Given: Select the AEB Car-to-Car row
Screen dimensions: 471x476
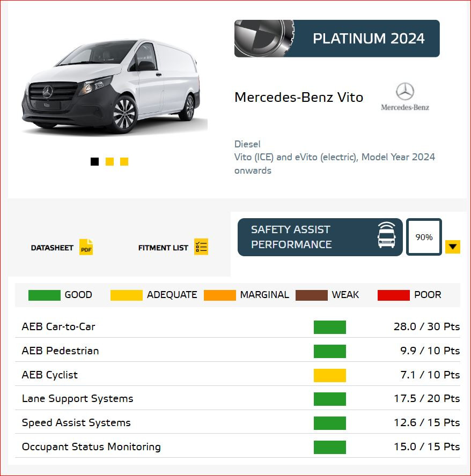Looking at the screenshot, I should point(237,326).
